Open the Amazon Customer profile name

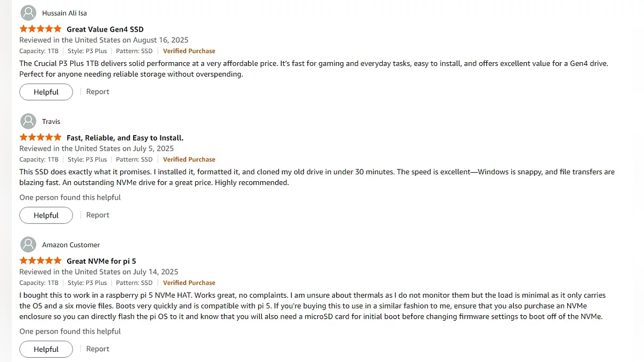(71, 245)
